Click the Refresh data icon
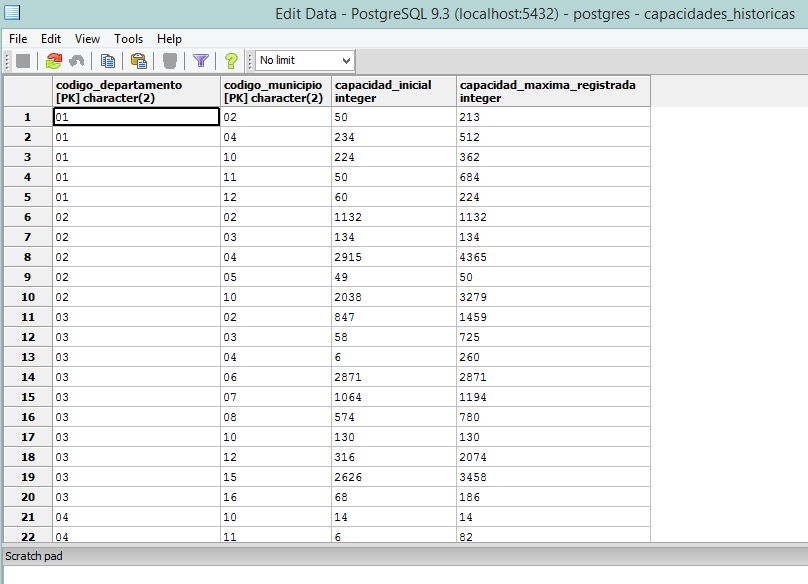Image resolution: width=808 pixels, height=584 pixels. (x=54, y=61)
